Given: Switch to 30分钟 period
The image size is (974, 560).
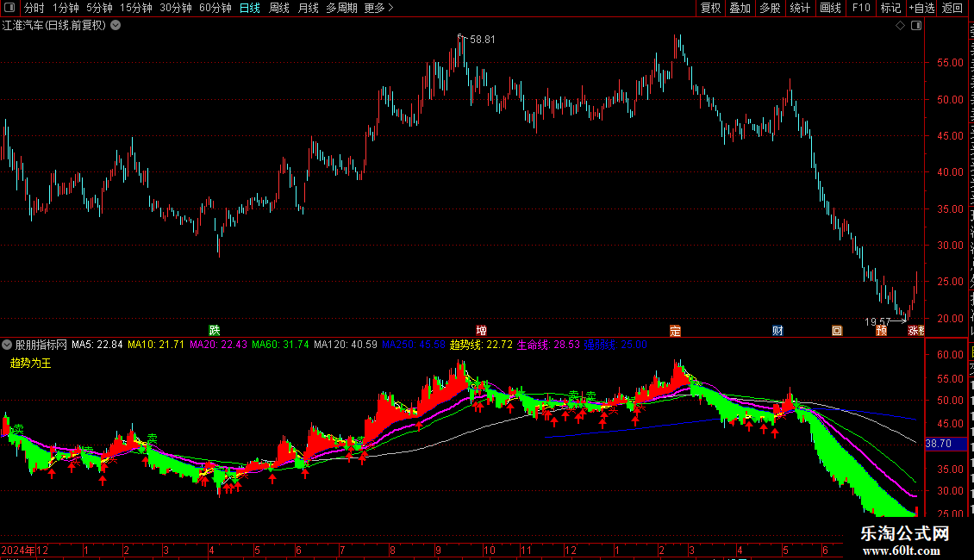Looking at the screenshot, I should pyautogui.click(x=176, y=8).
